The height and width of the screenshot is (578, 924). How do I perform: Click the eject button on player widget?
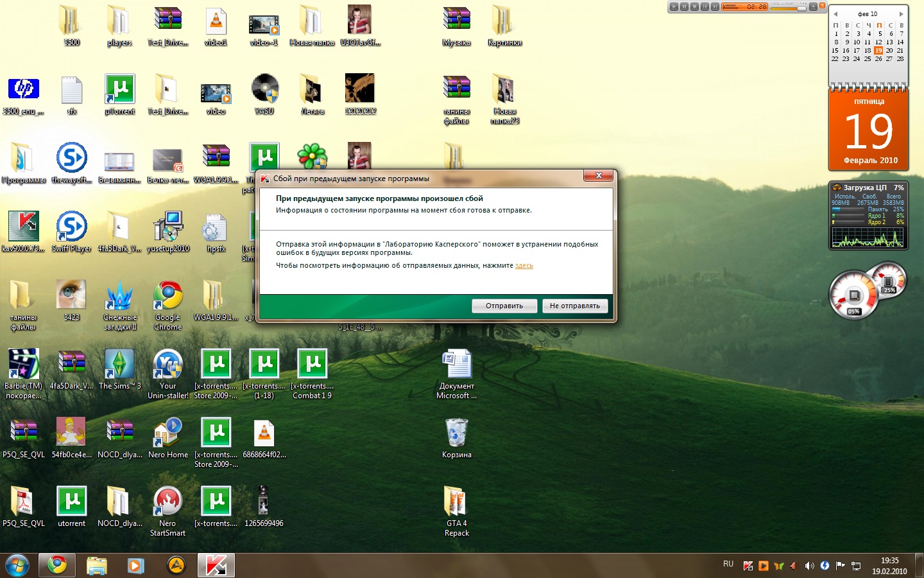click(x=813, y=6)
